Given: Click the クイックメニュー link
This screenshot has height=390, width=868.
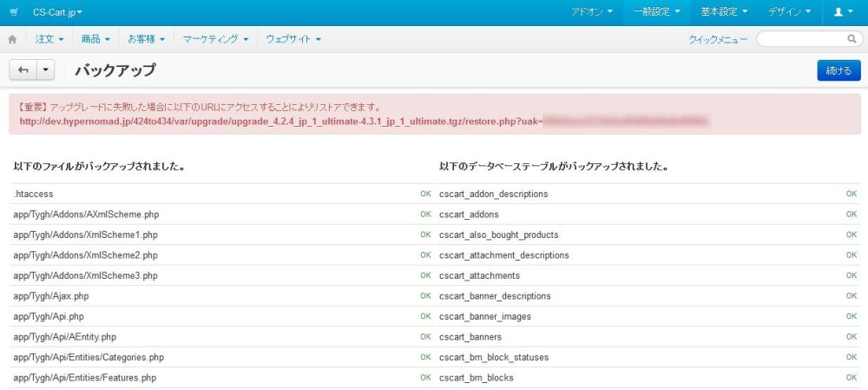Looking at the screenshot, I should pyautogui.click(x=717, y=39).
